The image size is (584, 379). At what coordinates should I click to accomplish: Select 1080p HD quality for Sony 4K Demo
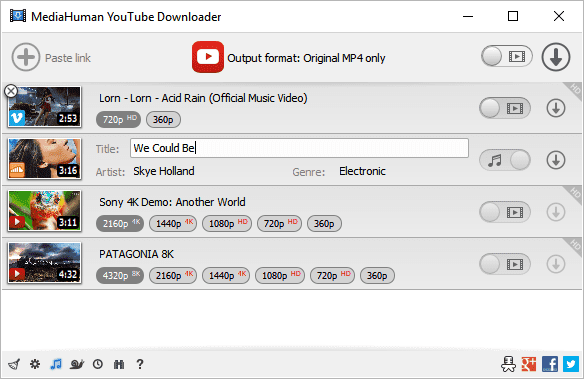[227, 223]
